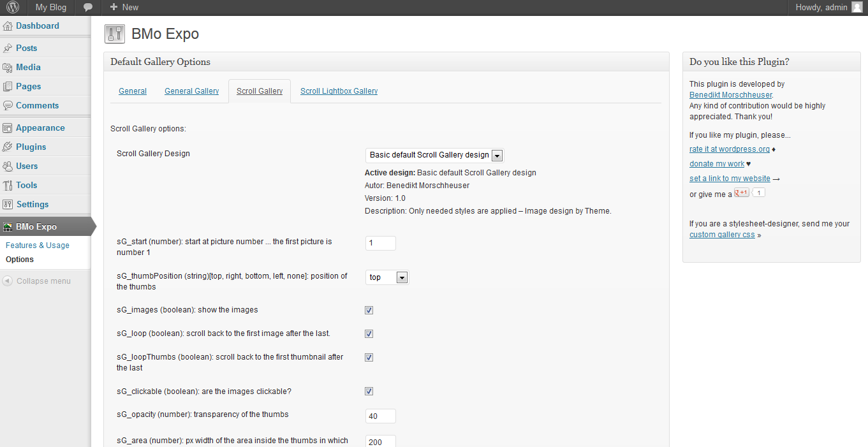The height and width of the screenshot is (447, 868).
Task: Toggle the sG_loop checkbox
Action: pos(369,334)
